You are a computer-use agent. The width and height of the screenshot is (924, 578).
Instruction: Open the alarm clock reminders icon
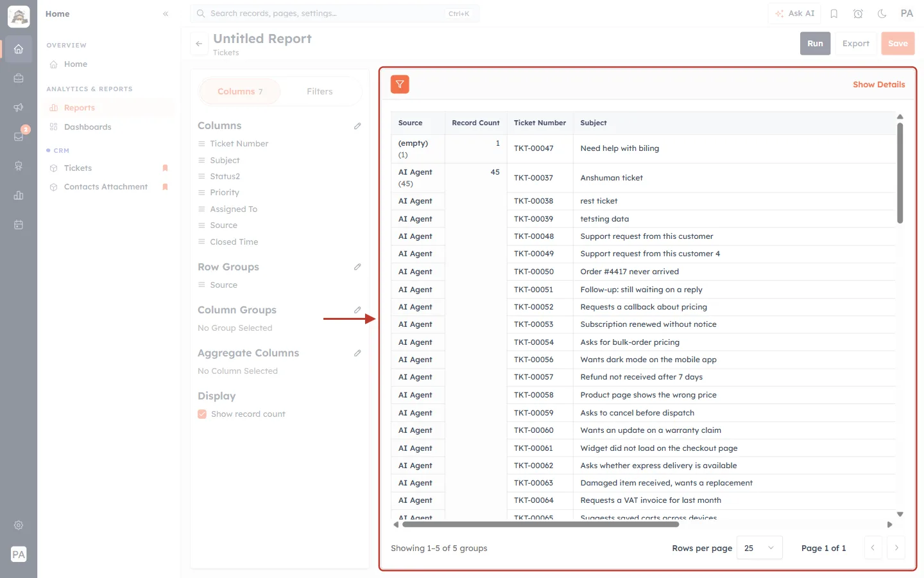pos(858,13)
